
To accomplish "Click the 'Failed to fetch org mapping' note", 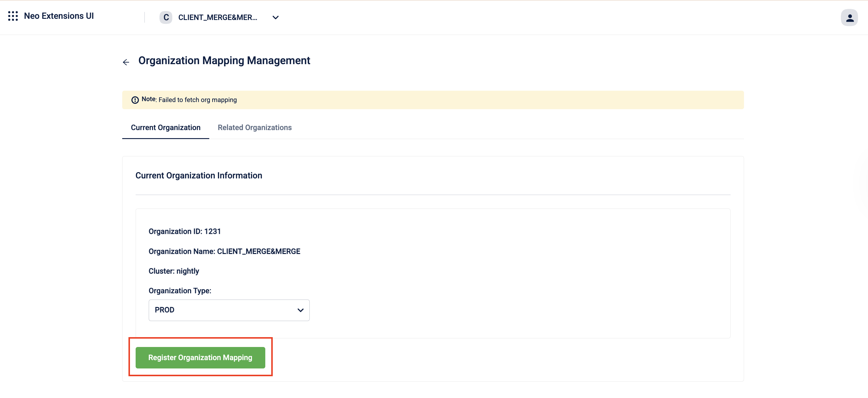I will click(197, 100).
